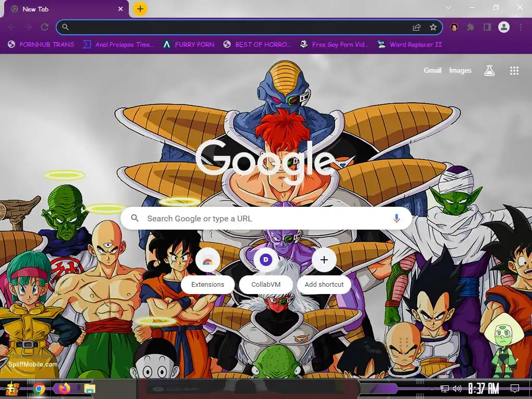532x399 pixels.
Task: Open Firefox from the taskbar
Action: (64, 389)
